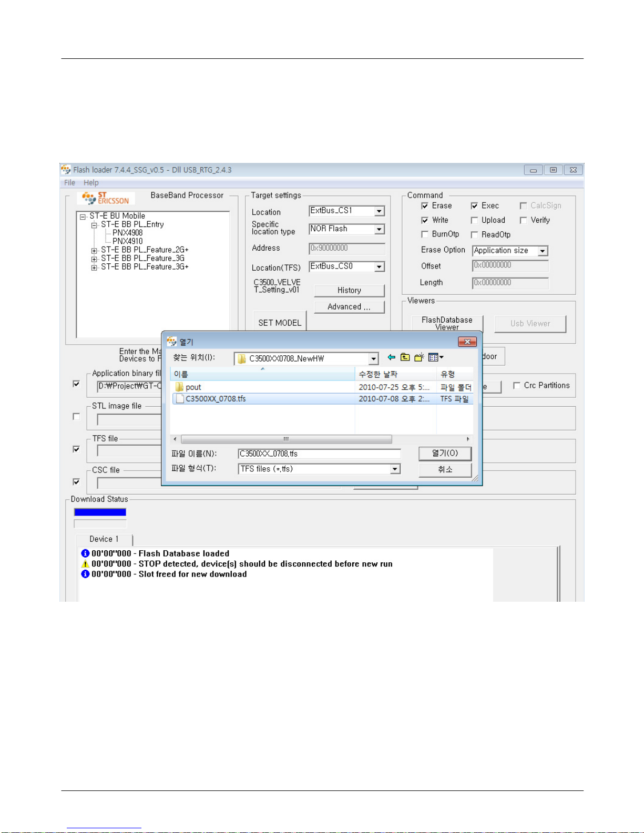
Task: Select the Device 1 tab
Action: [104, 539]
